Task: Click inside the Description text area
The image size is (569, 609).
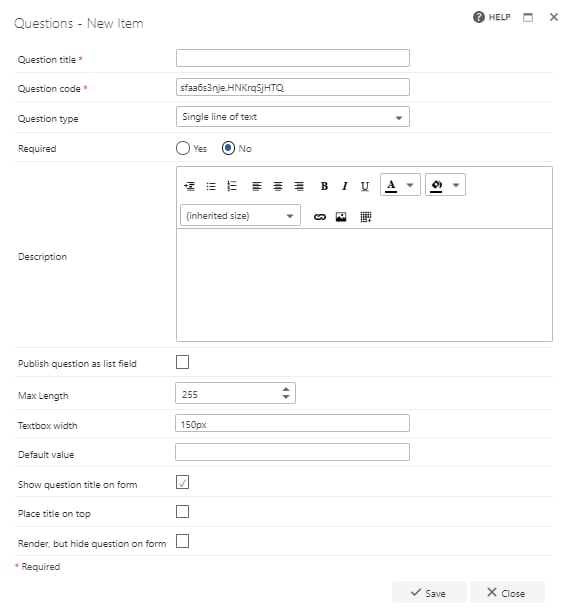Action: pyautogui.click(x=364, y=285)
